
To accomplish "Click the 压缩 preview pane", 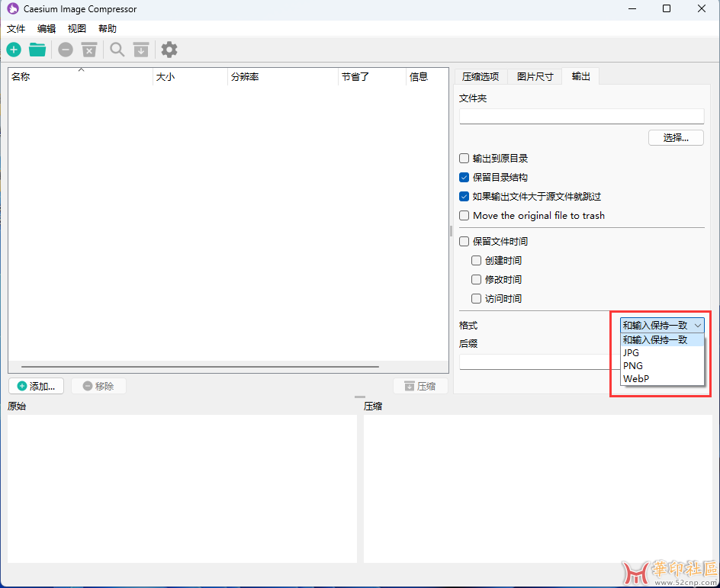I will 538,489.
